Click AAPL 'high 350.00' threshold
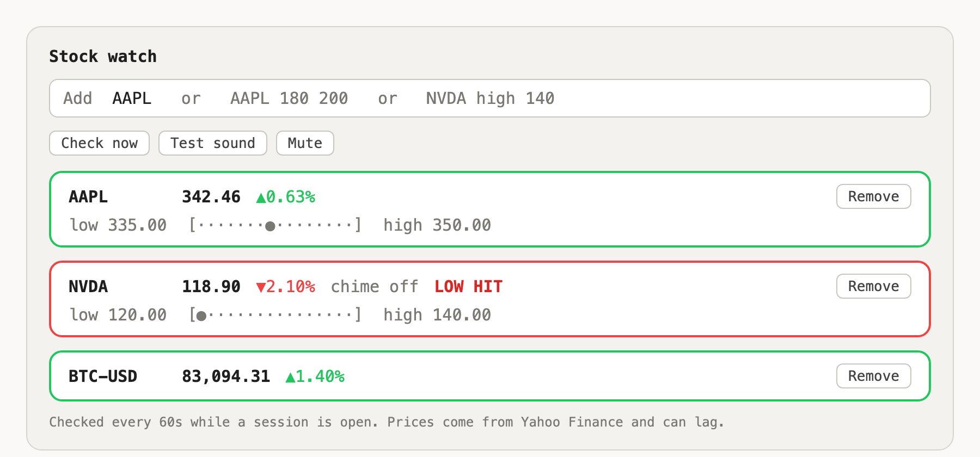Image resolution: width=980 pixels, height=457 pixels. click(x=437, y=225)
